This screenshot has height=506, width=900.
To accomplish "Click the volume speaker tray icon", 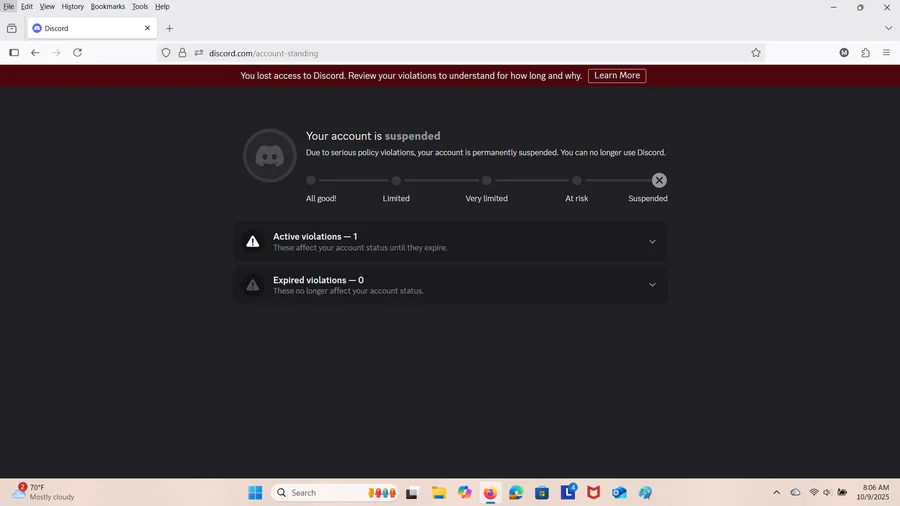I will [827, 493].
